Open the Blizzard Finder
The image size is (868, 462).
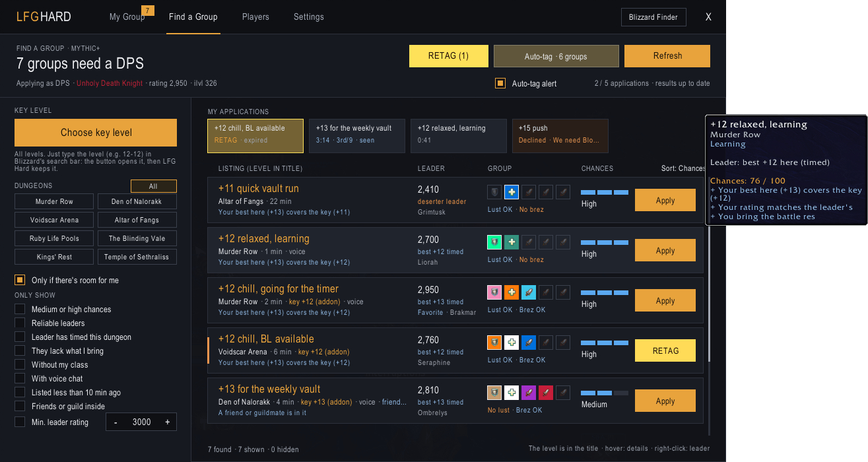click(x=653, y=17)
